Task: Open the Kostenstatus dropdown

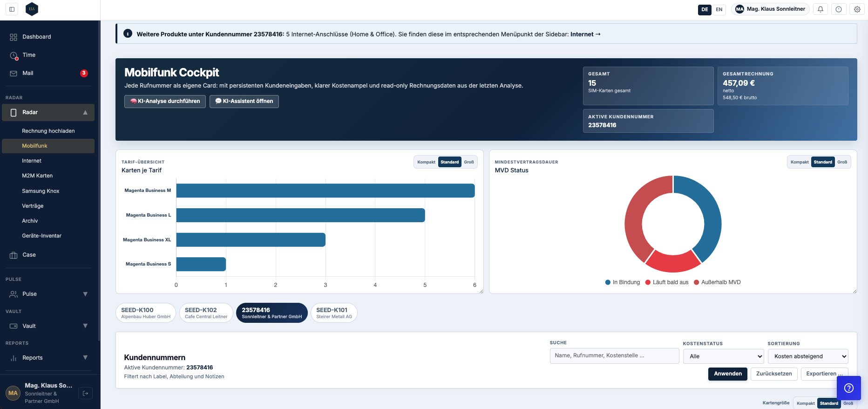Action: click(724, 356)
